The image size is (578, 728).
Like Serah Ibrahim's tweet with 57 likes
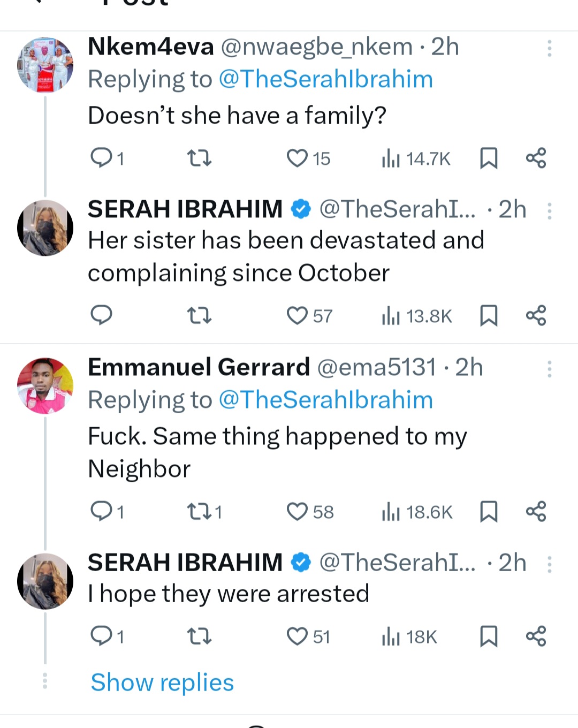(298, 316)
